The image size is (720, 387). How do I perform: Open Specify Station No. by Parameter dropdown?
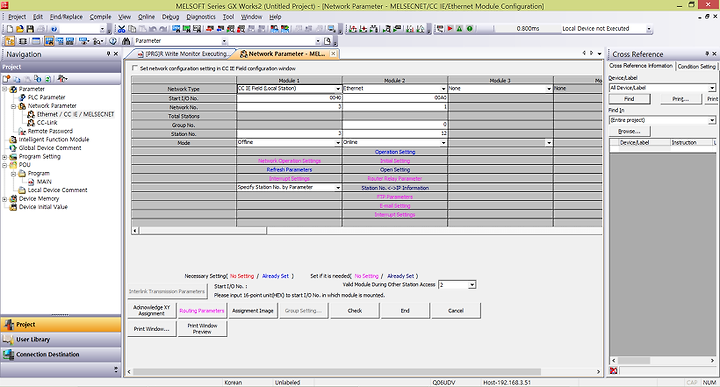point(338,188)
